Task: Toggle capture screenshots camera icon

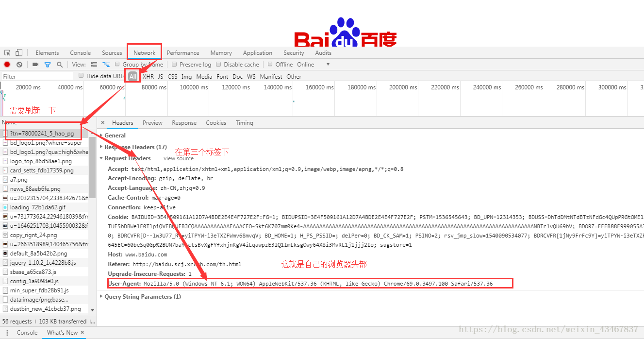Action: [x=35, y=64]
